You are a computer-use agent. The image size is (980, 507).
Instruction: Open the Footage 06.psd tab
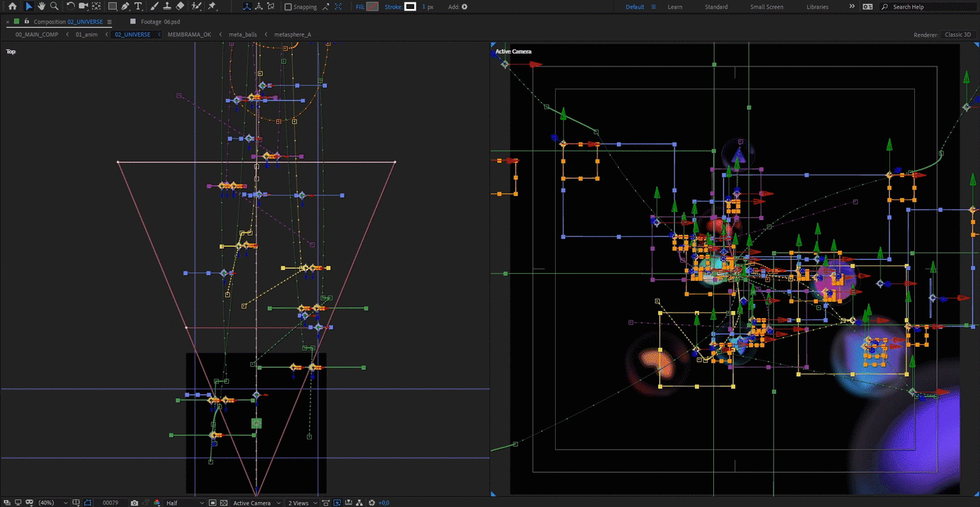click(x=160, y=22)
